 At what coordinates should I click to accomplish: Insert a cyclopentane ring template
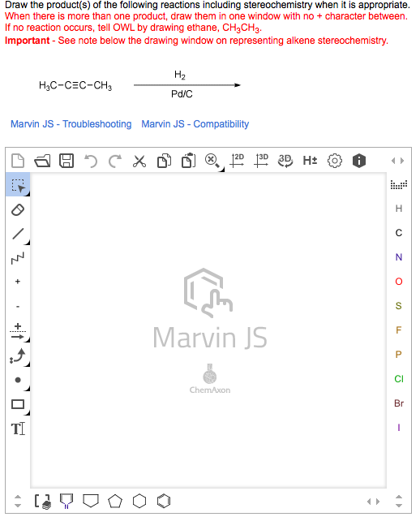(x=115, y=502)
